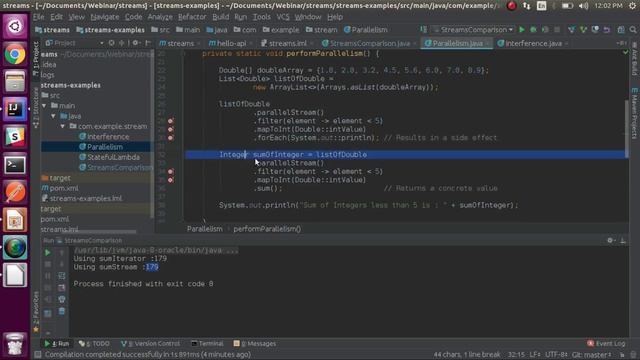Image resolution: width=640 pixels, height=360 pixels.
Task: Open the Event Log button
Action: [x=606, y=344]
